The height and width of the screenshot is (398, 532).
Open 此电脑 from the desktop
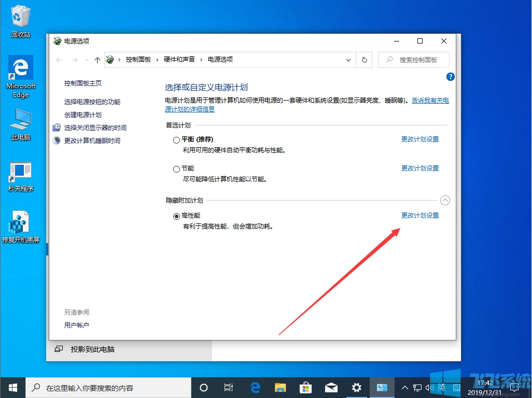(20, 122)
